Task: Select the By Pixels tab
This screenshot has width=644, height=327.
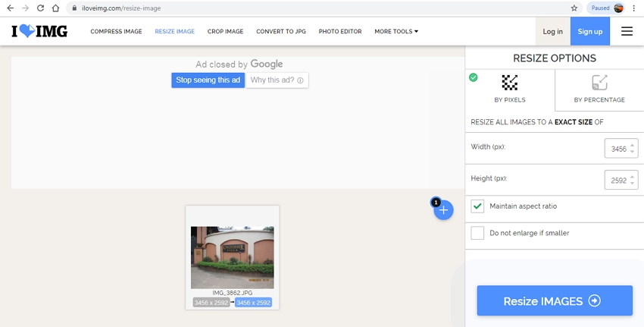Action: (x=510, y=90)
